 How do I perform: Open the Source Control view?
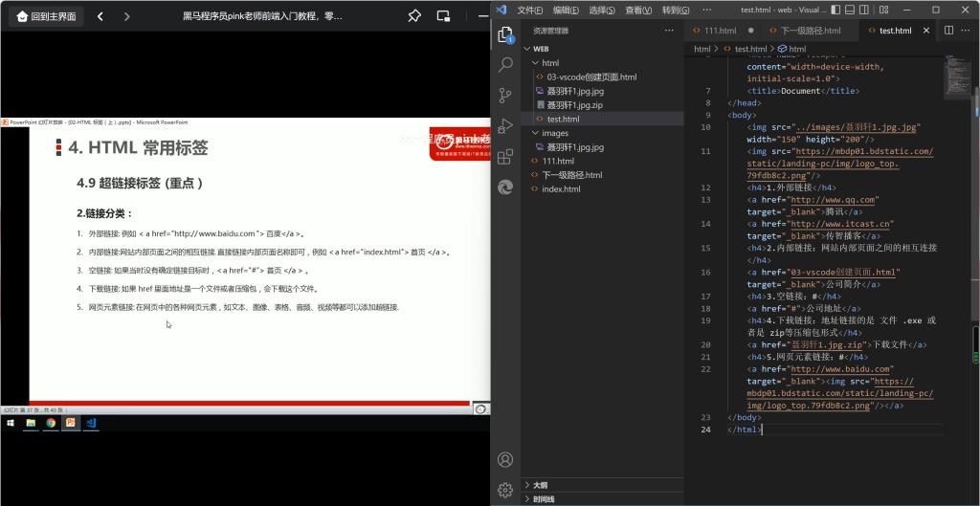(506, 96)
